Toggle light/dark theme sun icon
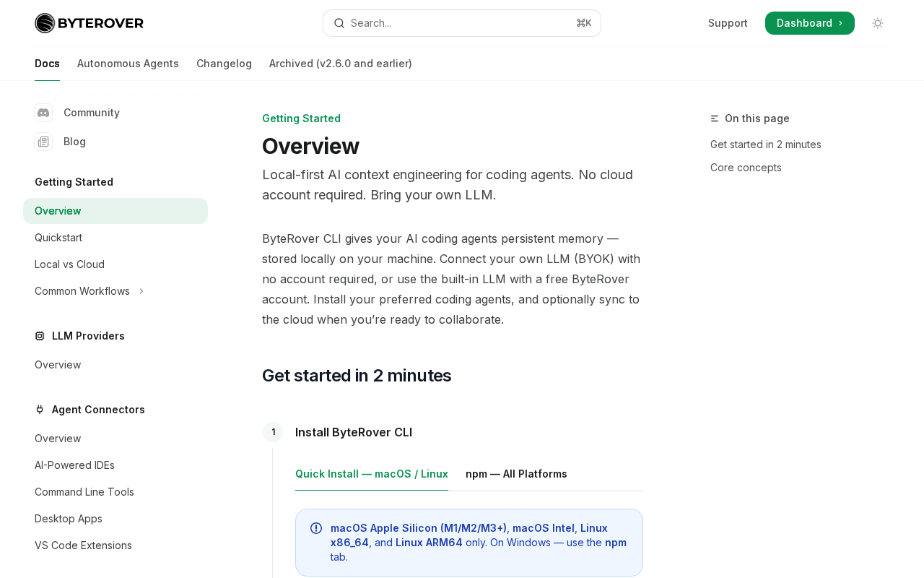Screen dimensions: 924x578 tap(878, 23)
